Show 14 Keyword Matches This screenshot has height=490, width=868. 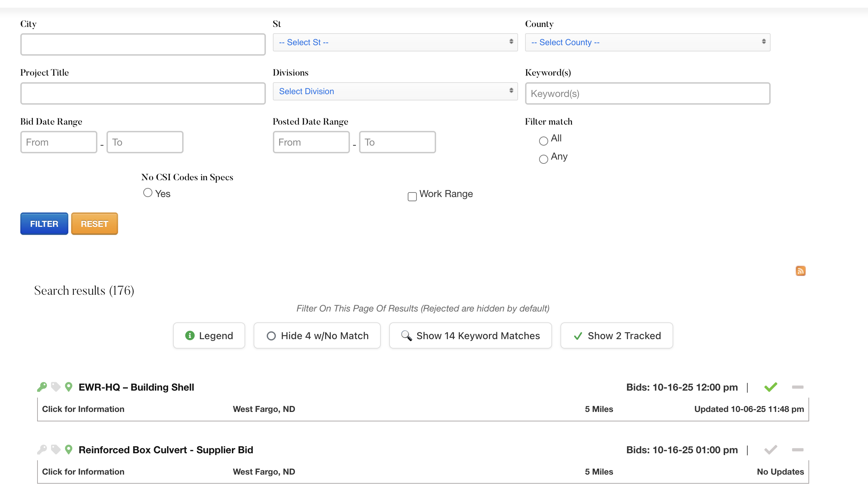[470, 335]
